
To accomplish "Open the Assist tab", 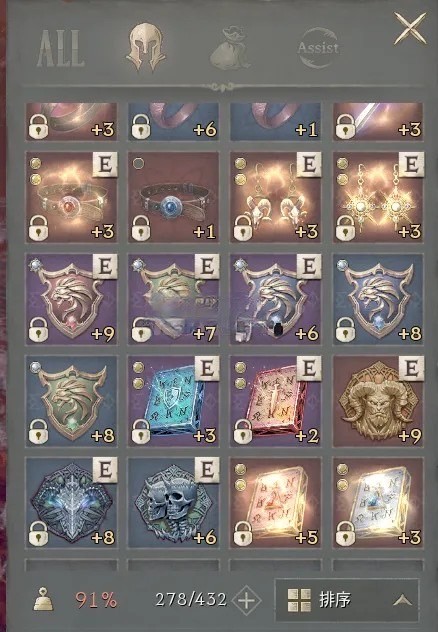I will (318, 48).
